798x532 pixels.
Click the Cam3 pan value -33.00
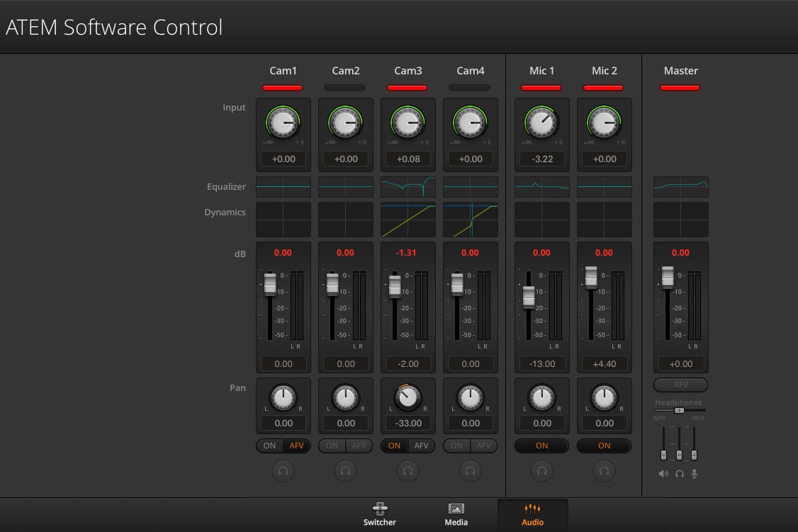[x=408, y=423]
